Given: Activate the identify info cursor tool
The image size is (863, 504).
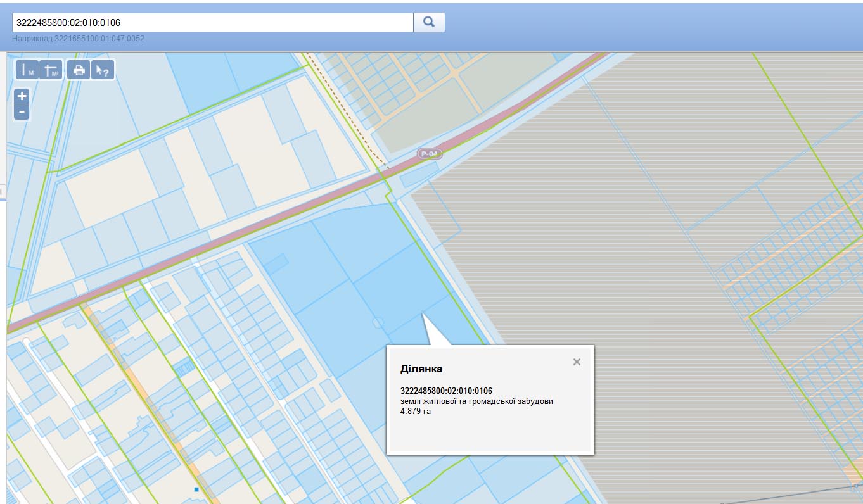Looking at the screenshot, I should click(x=101, y=70).
